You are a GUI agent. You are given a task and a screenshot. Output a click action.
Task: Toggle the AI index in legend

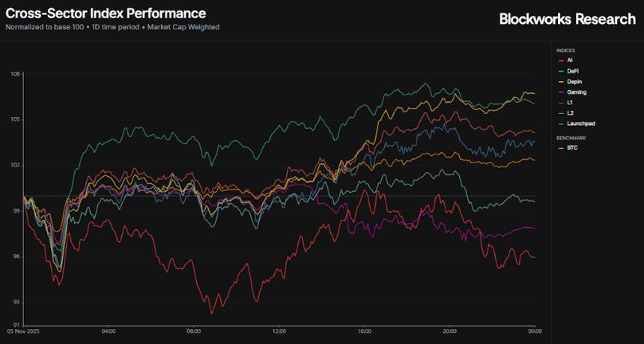click(570, 60)
